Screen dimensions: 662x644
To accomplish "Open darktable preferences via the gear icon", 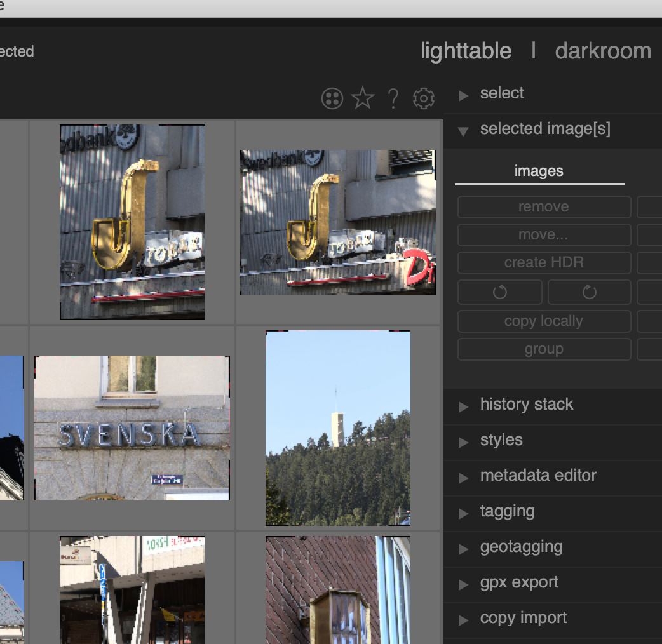I will click(423, 98).
